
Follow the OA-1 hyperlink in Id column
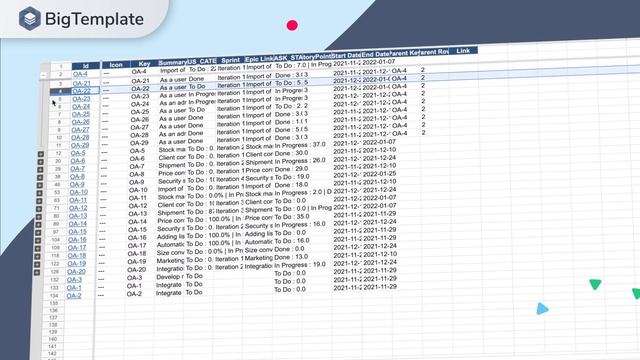[74, 288]
